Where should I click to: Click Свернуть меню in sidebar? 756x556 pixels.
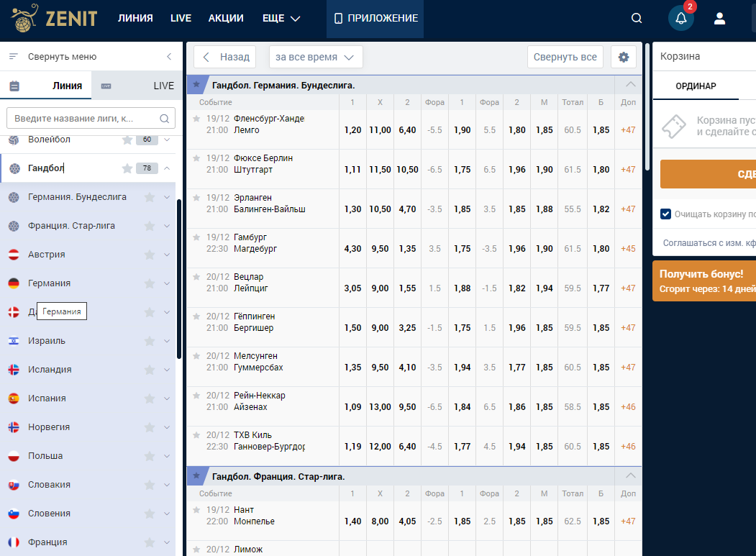coord(62,56)
